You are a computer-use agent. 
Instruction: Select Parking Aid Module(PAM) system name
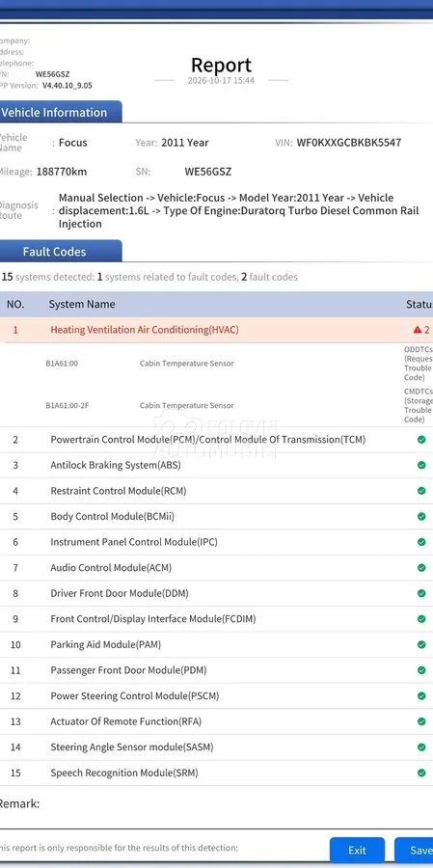(x=106, y=644)
